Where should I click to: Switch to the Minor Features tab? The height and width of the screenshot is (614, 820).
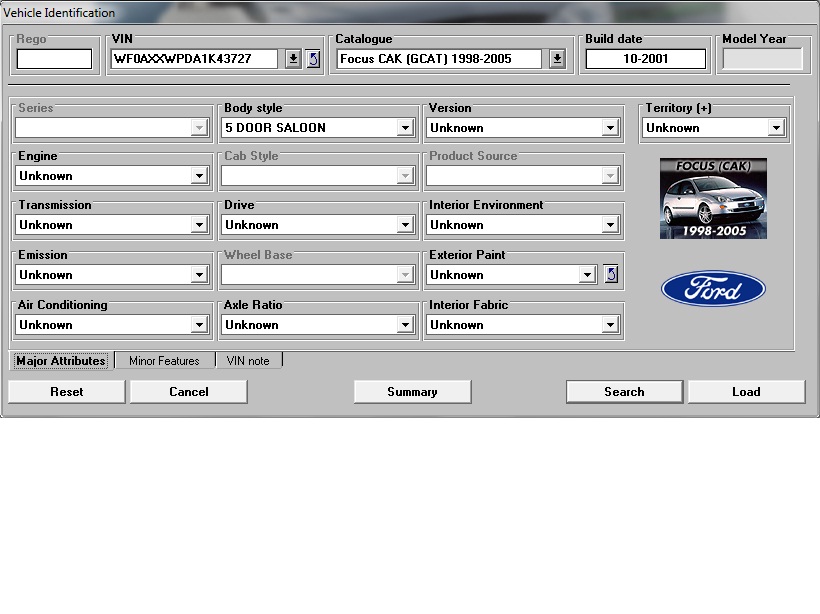point(164,361)
